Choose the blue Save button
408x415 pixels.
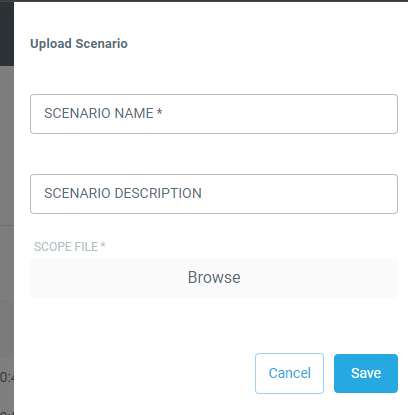[x=366, y=373]
